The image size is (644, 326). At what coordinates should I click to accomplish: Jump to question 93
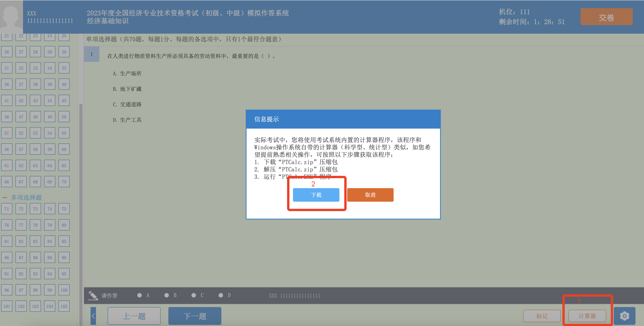tap(35, 274)
